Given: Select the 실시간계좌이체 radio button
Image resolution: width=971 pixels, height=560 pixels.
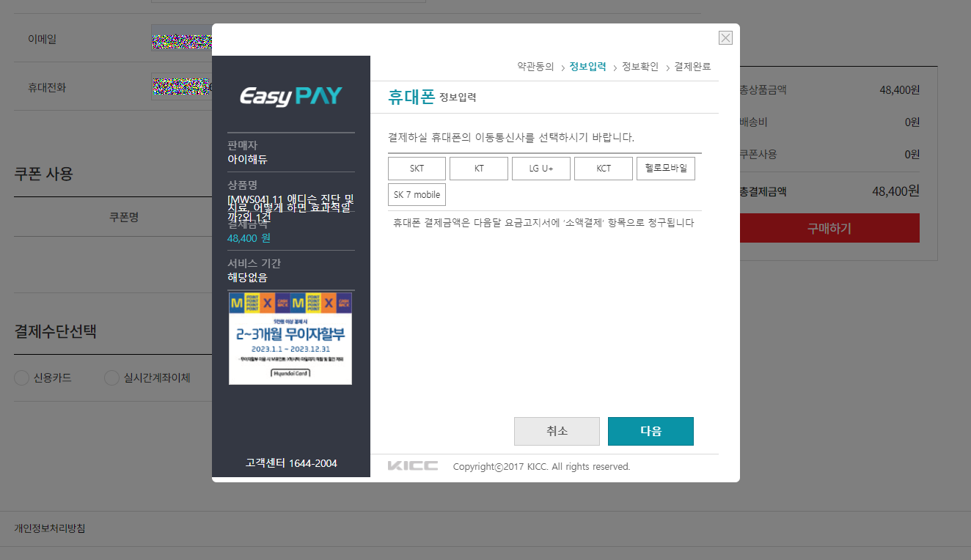Looking at the screenshot, I should pos(111,378).
